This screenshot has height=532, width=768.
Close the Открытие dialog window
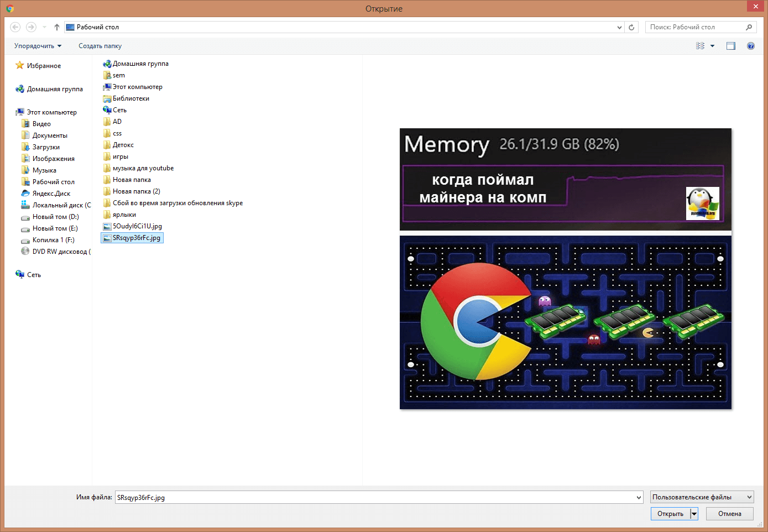[x=755, y=6]
